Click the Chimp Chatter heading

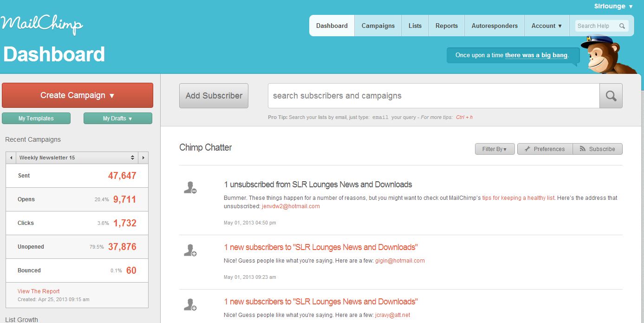(206, 148)
